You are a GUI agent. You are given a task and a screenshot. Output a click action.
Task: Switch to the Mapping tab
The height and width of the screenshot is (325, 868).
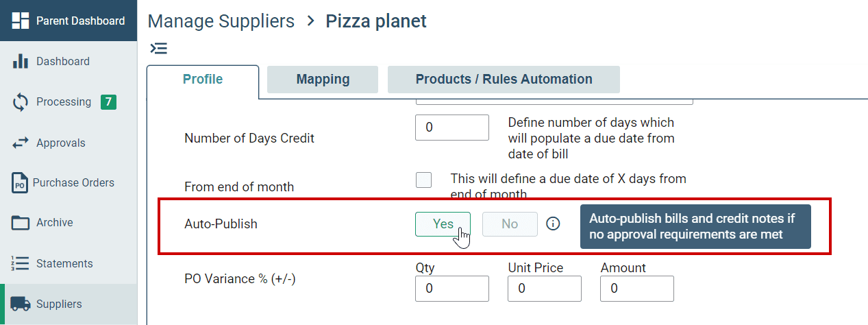pos(323,80)
